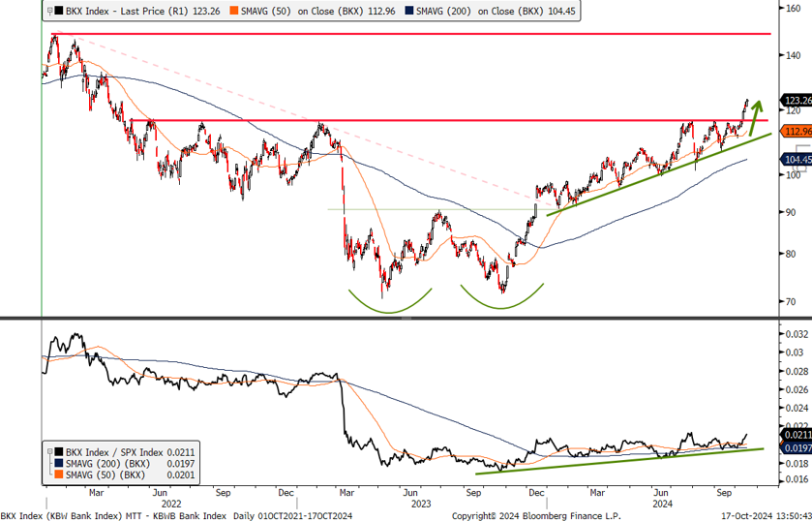
Task: Click the 0.016 tick on ratio axis
Action: (796, 480)
